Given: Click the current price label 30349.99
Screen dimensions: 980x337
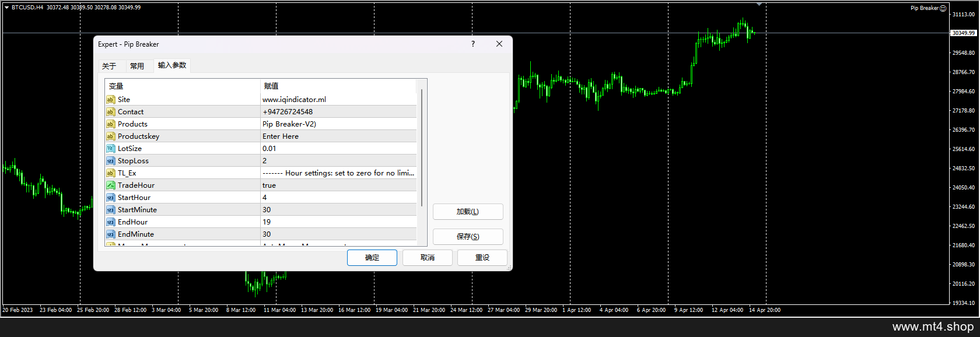Looking at the screenshot, I should 964,33.
